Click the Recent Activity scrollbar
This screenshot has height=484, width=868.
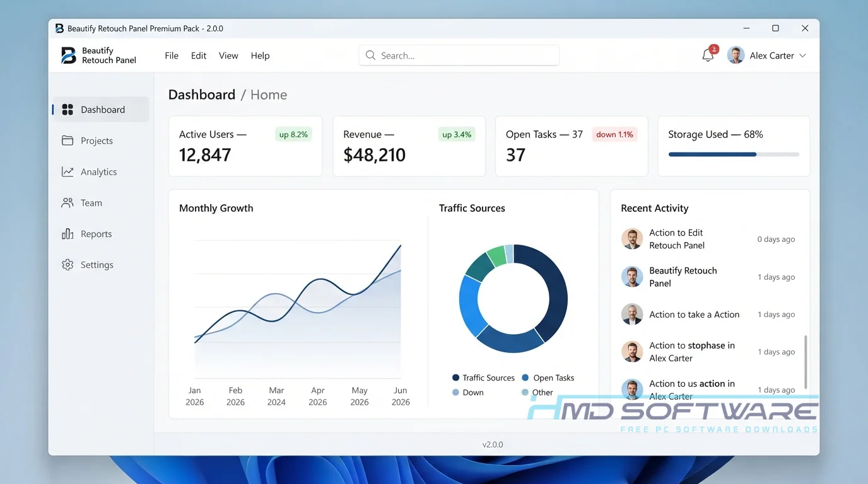click(806, 362)
